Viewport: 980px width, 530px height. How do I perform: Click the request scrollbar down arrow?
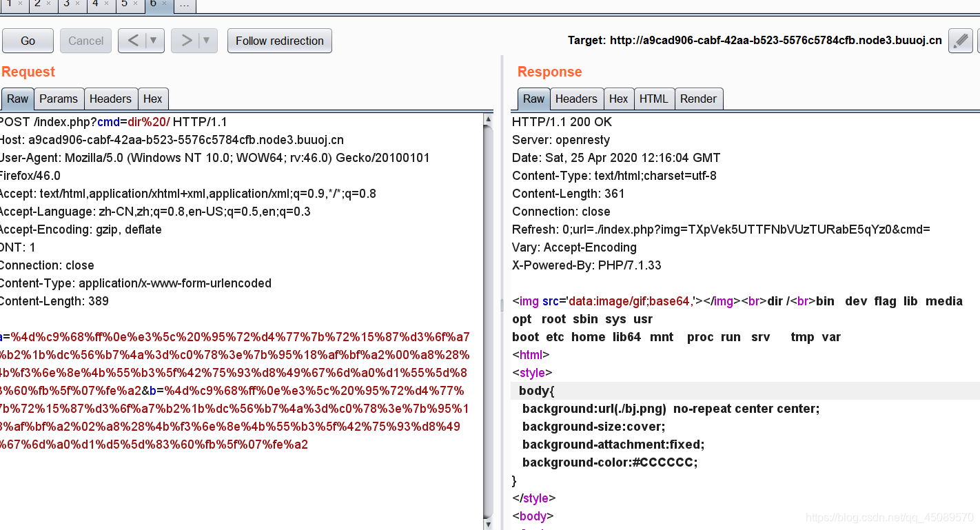pyautogui.click(x=489, y=524)
